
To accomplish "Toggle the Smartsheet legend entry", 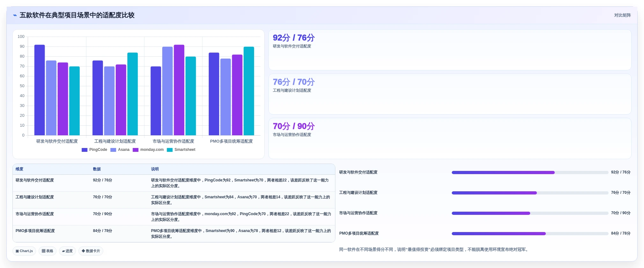I will (181, 150).
